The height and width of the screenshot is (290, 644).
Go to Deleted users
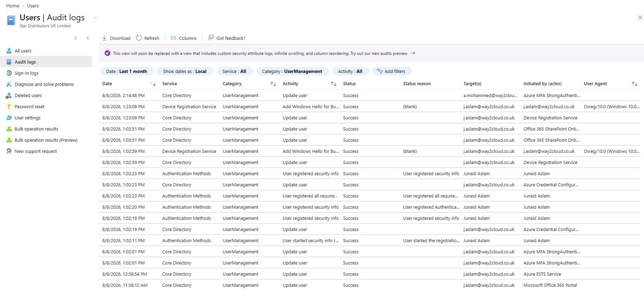click(28, 96)
